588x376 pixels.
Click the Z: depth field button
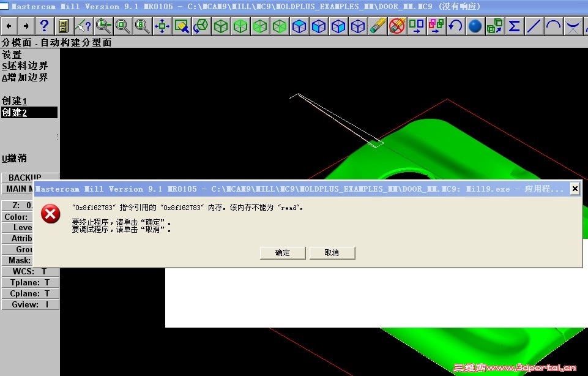pos(18,205)
